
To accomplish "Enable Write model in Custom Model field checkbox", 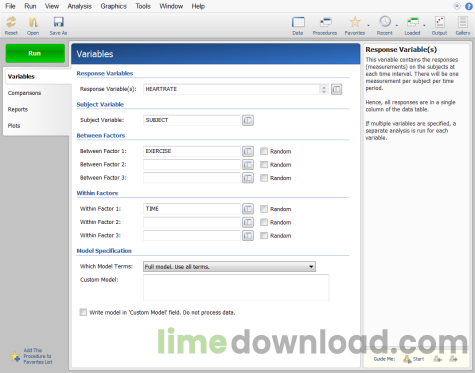I will pyautogui.click(x=83, y=312).
